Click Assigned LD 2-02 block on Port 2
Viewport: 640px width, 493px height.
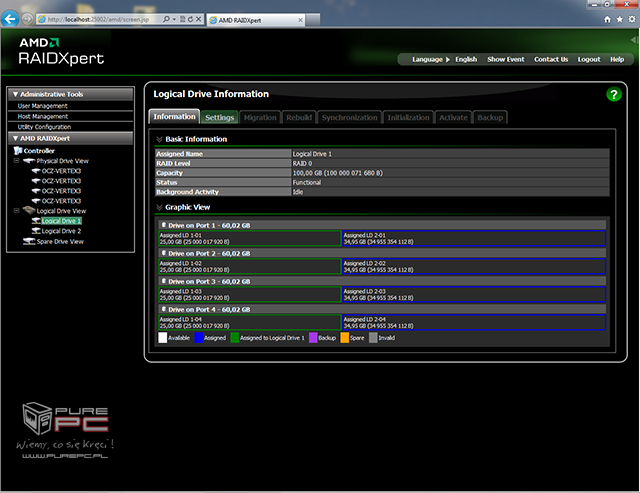tap(474, 266)
